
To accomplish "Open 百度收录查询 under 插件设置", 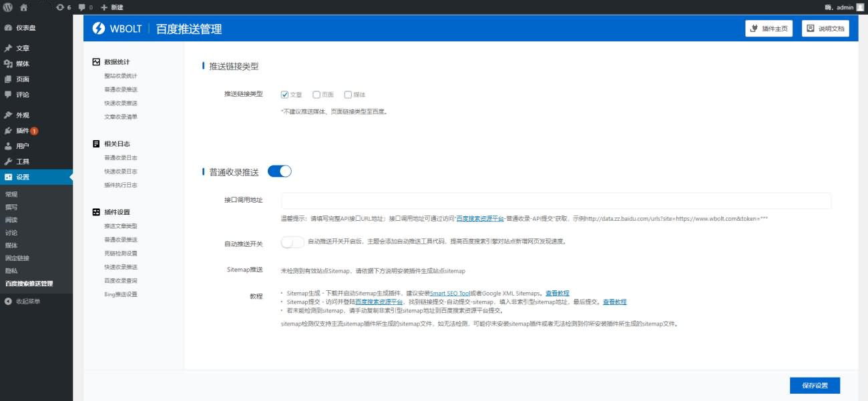I will click(121, 281).
